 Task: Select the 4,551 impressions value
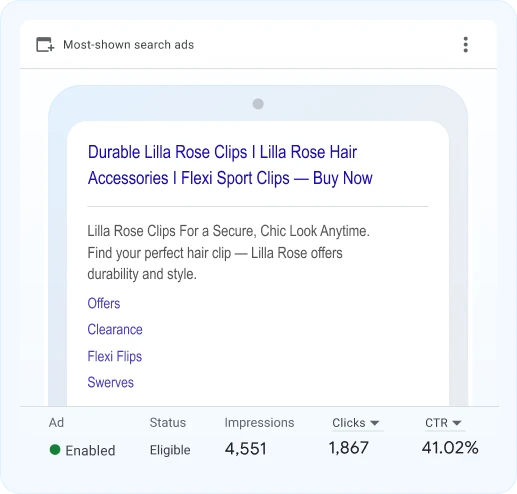pyautogui.click(x=246, y=449)
